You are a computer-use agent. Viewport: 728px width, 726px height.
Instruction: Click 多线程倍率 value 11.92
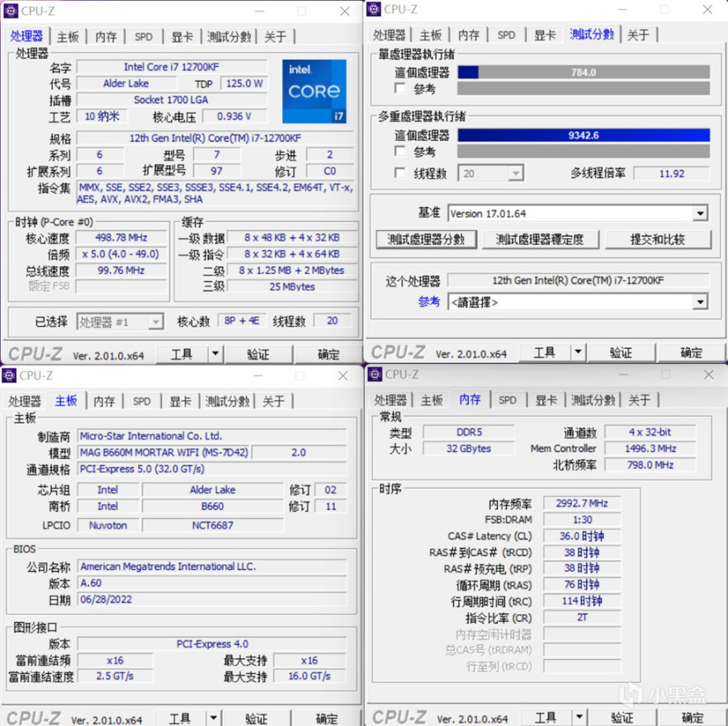[671, 173]
